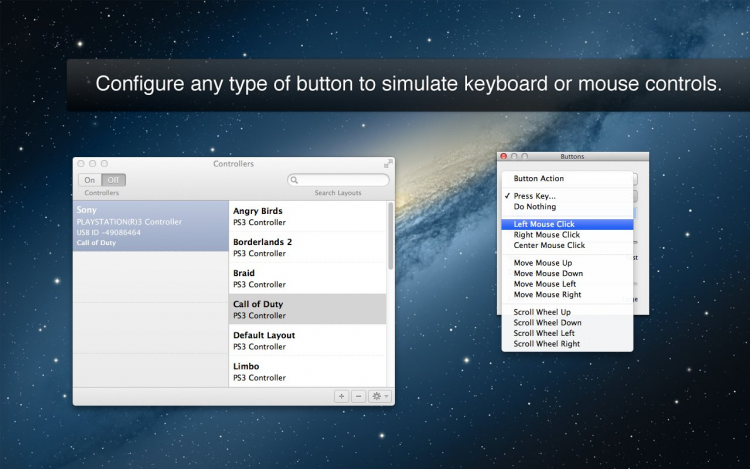Click the remove layout minus button
The image size is (750, 469).
(359, 396)
